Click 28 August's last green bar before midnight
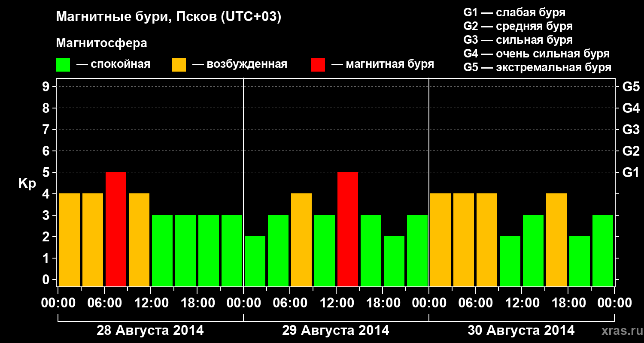 click(x=232, y=250)
